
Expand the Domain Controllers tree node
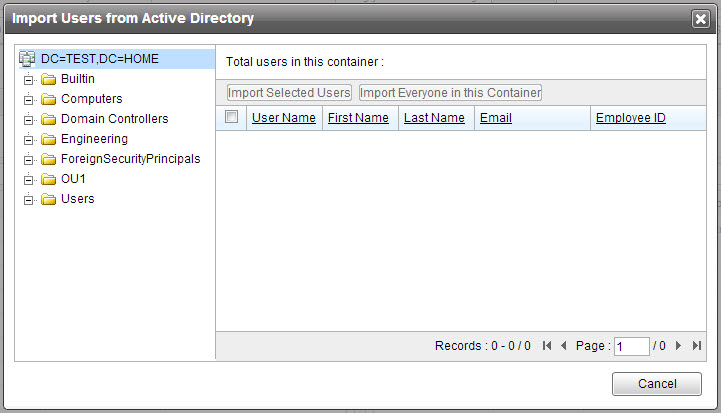tap(30, 119)
